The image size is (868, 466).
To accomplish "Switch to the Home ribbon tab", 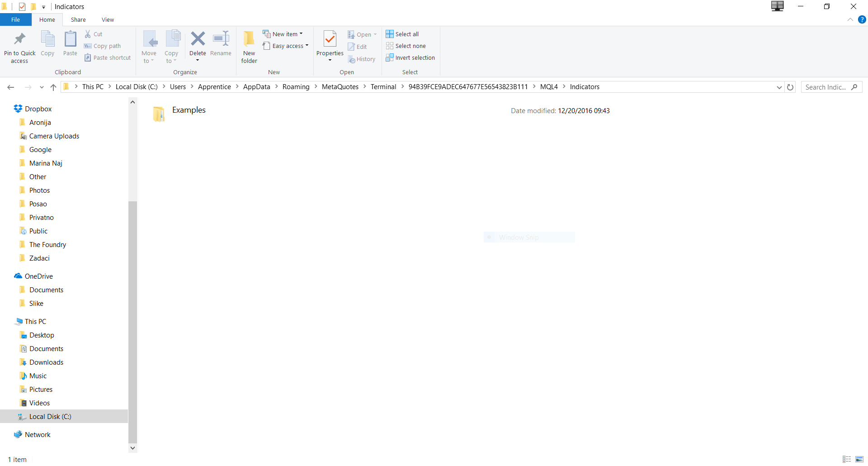I will point(47,19).
